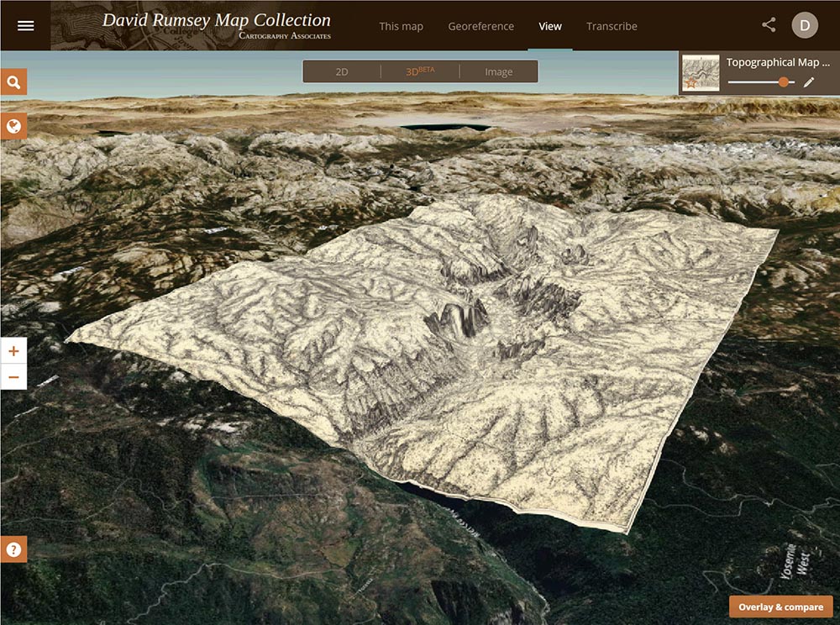Click the share icon
This screenshot has width=840, height=625.
click(x=768, y=24)
